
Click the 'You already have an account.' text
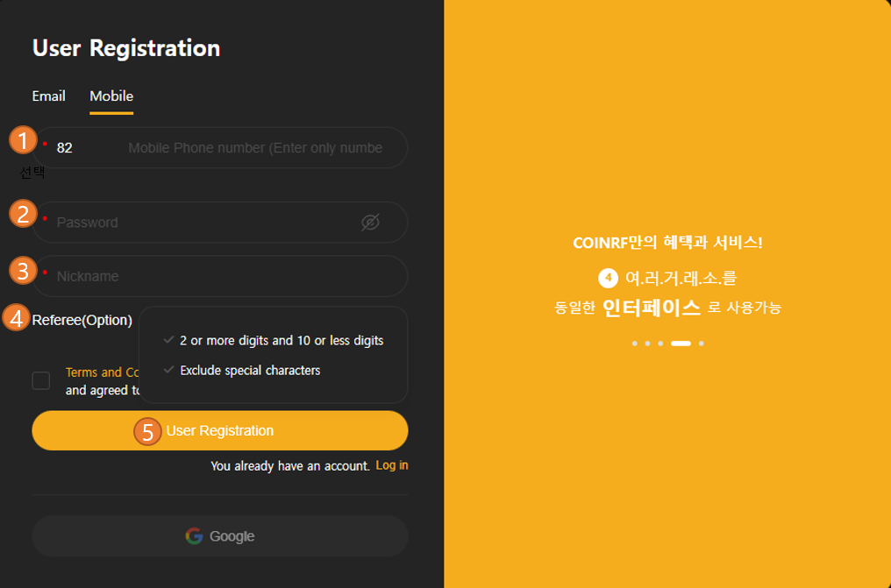pos(290,466)
